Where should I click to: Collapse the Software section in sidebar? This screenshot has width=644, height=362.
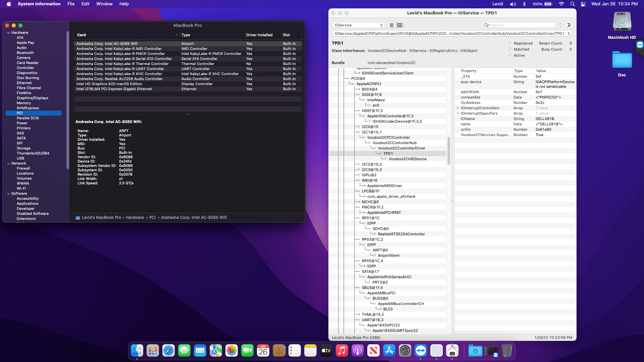click(8, 193)
